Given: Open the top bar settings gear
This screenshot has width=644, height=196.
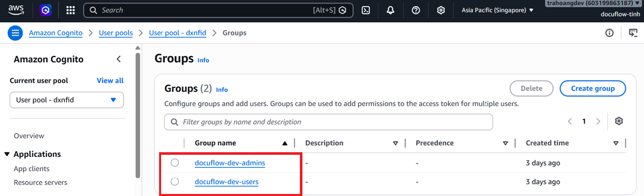Looking at the screenshot, I should tap(441, 10).
